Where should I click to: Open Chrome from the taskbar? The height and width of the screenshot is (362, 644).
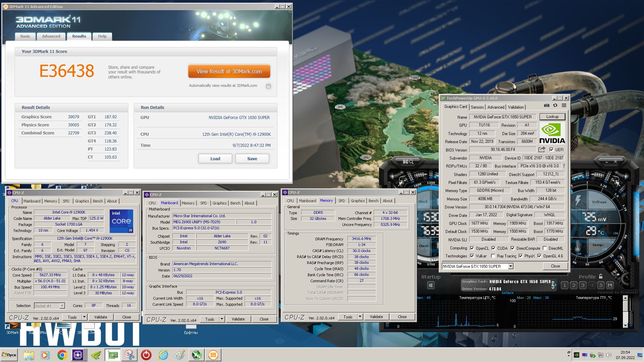click(62, 355)
